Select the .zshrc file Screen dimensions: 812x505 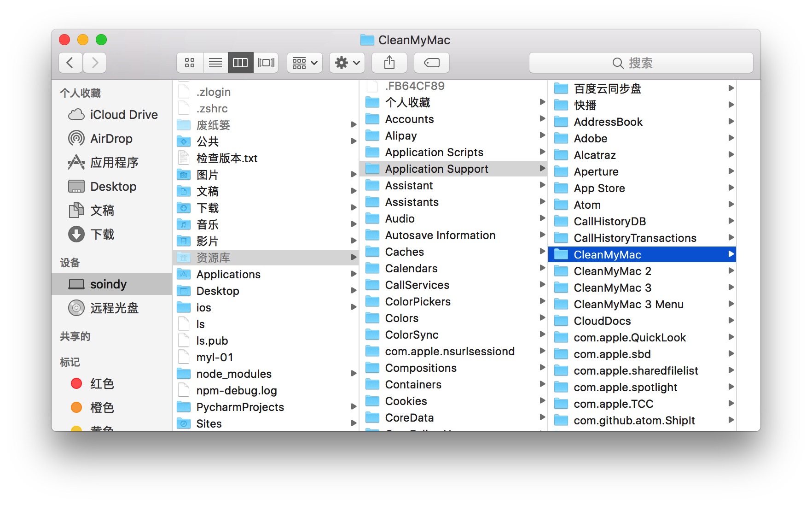pyautogui.click(x=266, y=109)
